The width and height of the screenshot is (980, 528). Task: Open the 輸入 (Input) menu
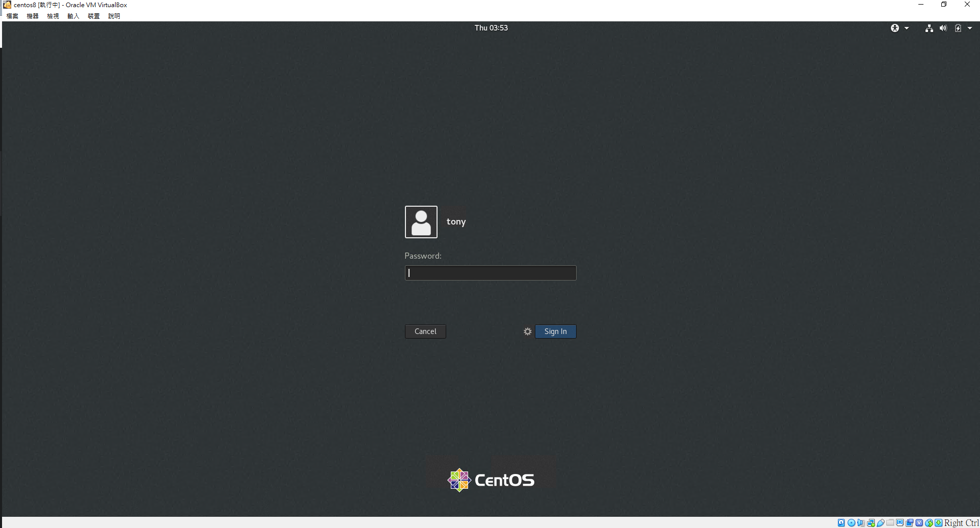(73, 16)
